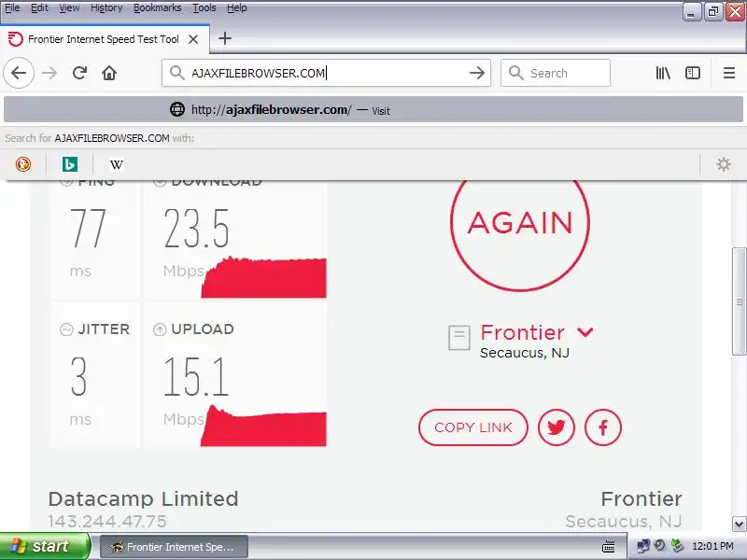Open the File menu
This screenshot has width=747, height=560.
[12, 8]
